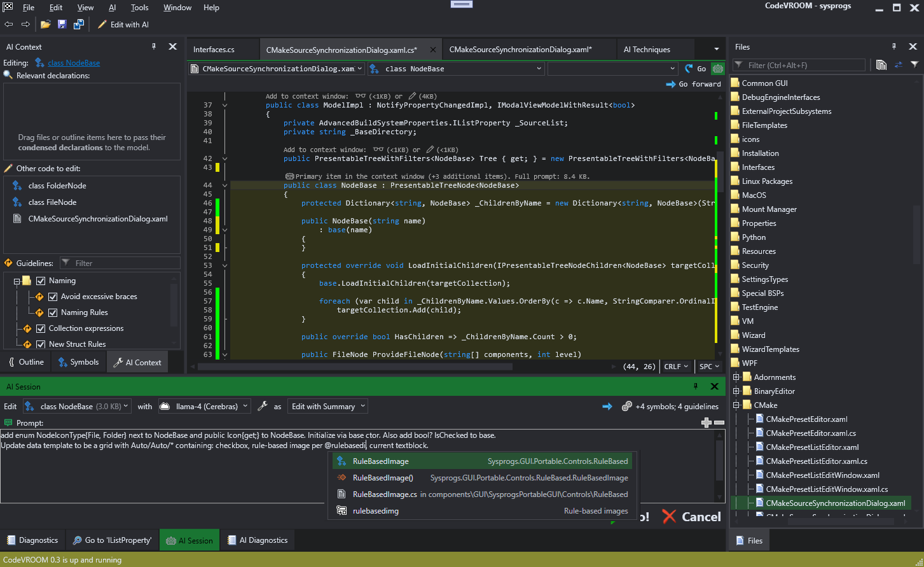Open the llama-4 (Cerebras) model dropdown
Image resolution: width=924 pixels, height=567 pixels.
[x=204, y=406]
